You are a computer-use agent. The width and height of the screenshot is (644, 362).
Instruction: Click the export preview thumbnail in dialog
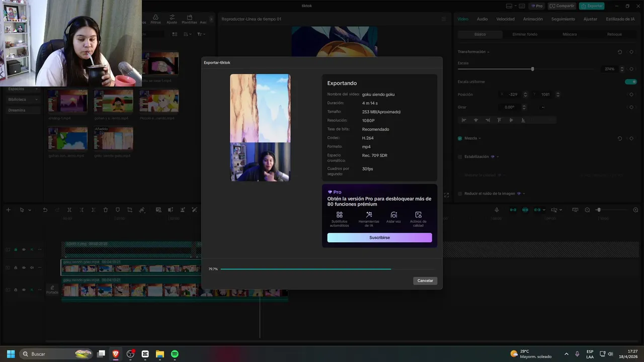pyautogui.click(x=260, y=128)
